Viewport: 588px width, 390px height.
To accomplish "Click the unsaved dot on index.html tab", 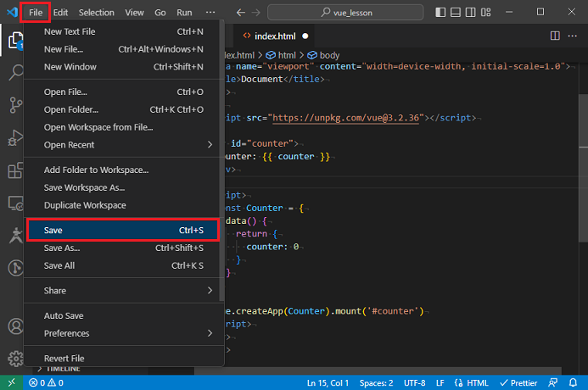I will [x=305, y=36].
